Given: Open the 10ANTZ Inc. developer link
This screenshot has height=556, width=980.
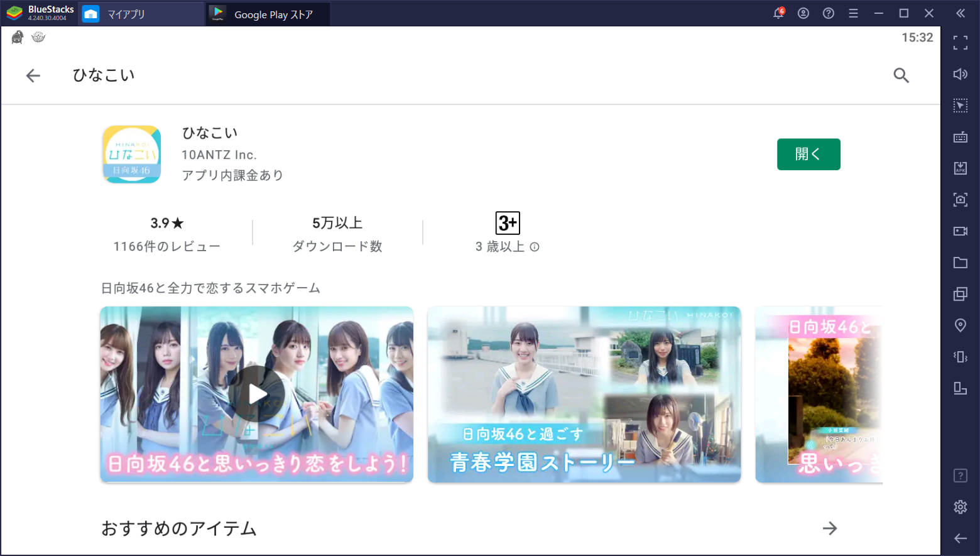Looking at the screenshot, I should point(219,155).
